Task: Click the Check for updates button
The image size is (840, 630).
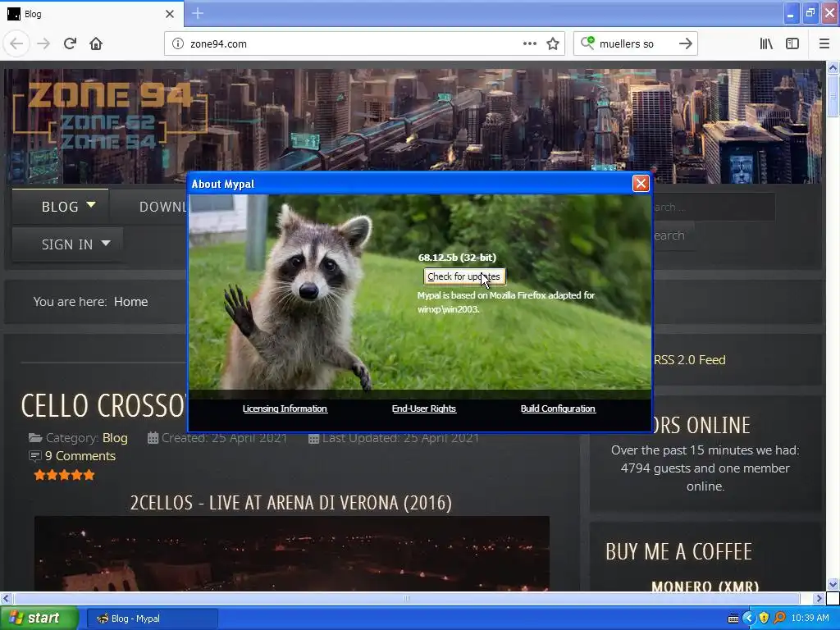Action: pyautogui.click(x=464, y=276)
